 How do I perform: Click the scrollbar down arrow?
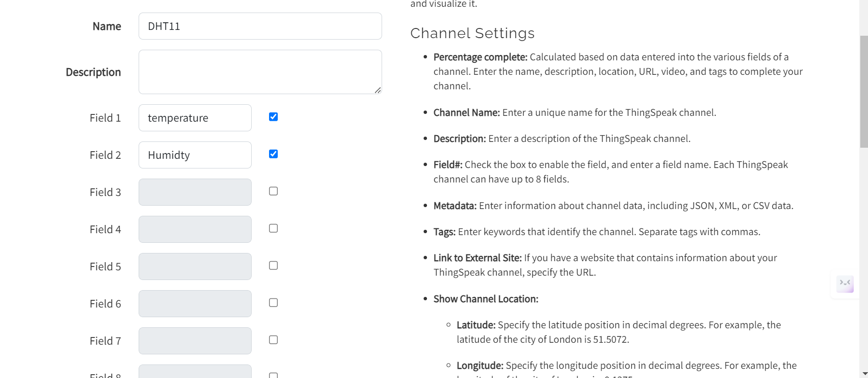pos(864,374)
